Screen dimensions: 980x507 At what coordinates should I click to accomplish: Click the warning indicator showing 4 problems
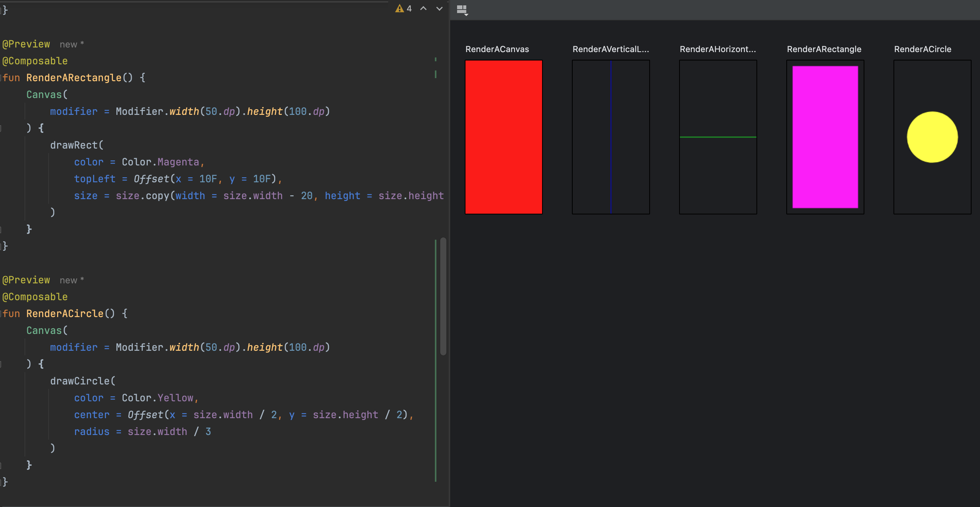pos(403,8)
